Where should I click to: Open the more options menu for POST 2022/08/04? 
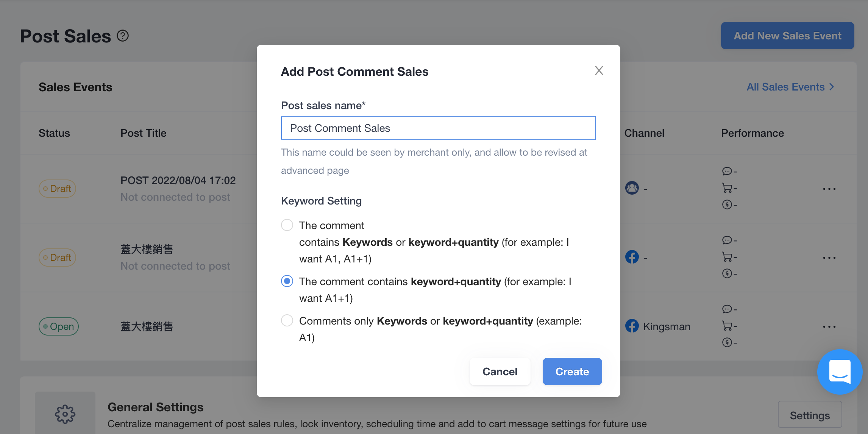coord(829,189)
